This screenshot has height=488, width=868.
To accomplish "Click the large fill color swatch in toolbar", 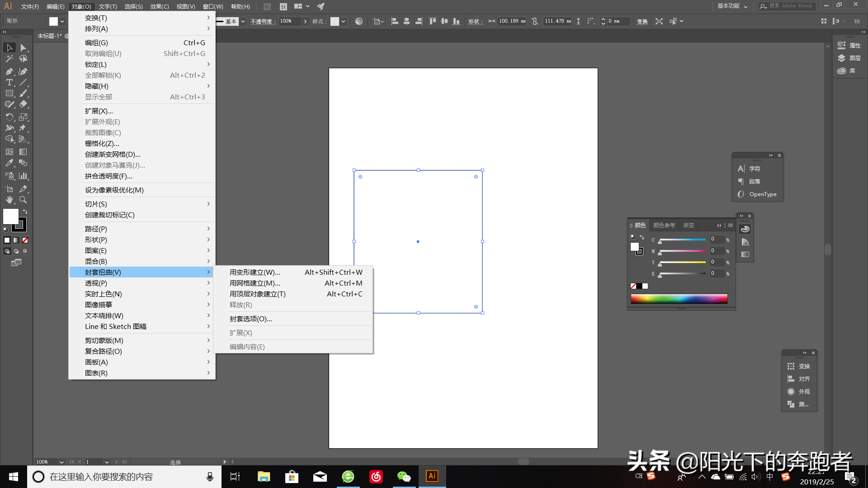I will click(11, 216).
